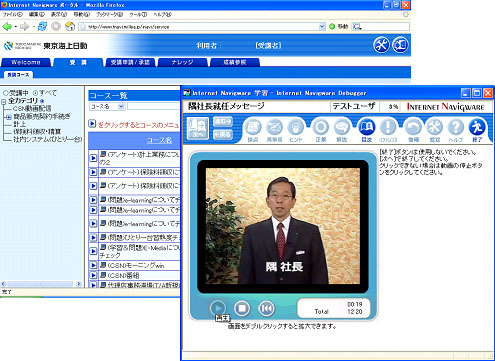495x361 pixels.
Task: Switch to the 成績参照 tab
Action: (x=235, y=62)
